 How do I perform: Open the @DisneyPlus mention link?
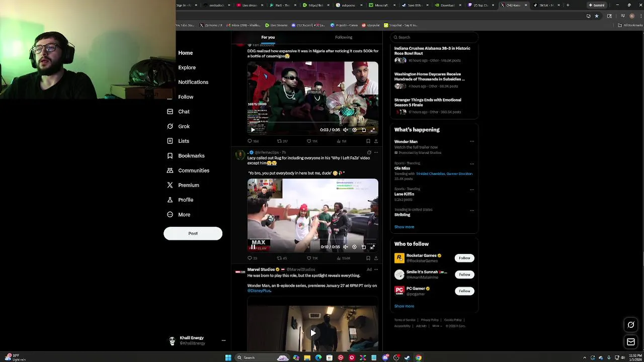(259, 291)
